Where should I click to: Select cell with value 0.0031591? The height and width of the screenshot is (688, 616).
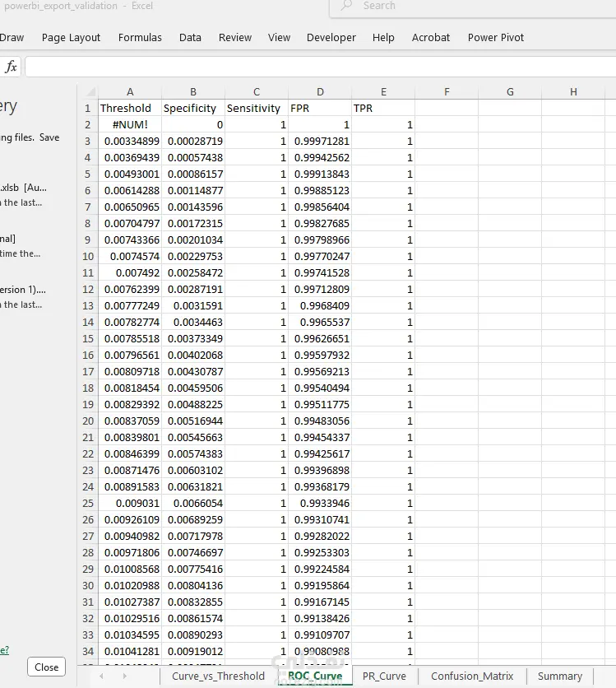pyautogui.click(x=193, y=306)
